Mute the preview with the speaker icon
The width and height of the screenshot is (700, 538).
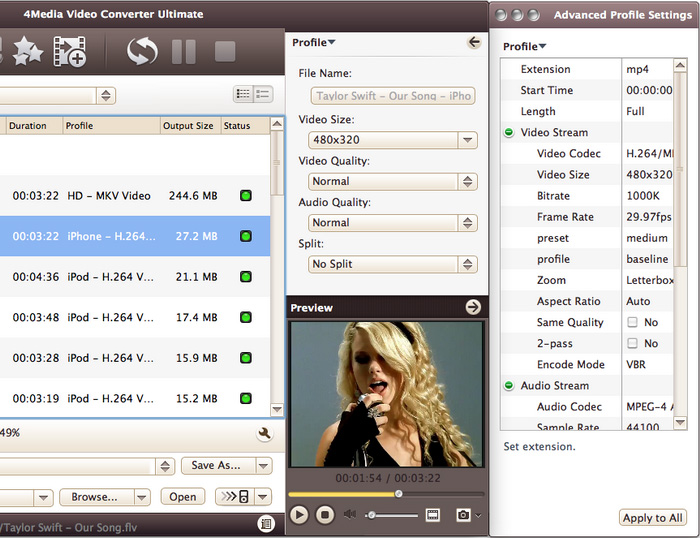350,515
